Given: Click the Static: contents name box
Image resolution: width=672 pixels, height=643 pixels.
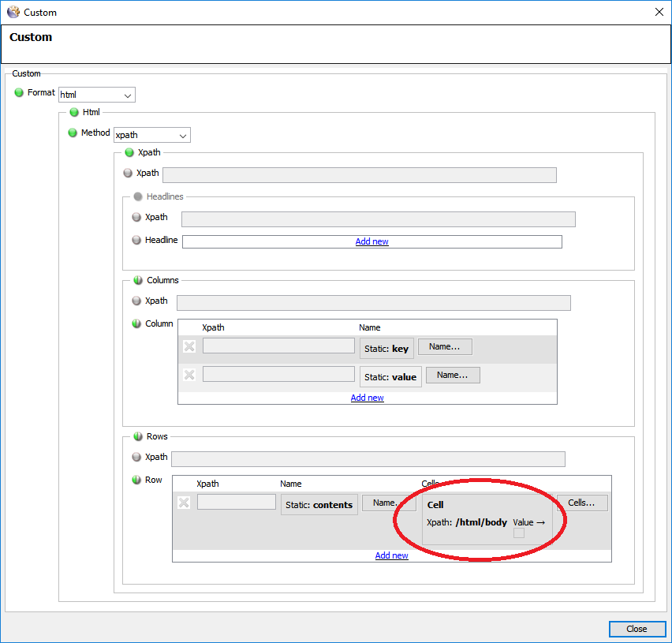Looking at the screenshot, I should pyautogui.click(x=319, y=505).
